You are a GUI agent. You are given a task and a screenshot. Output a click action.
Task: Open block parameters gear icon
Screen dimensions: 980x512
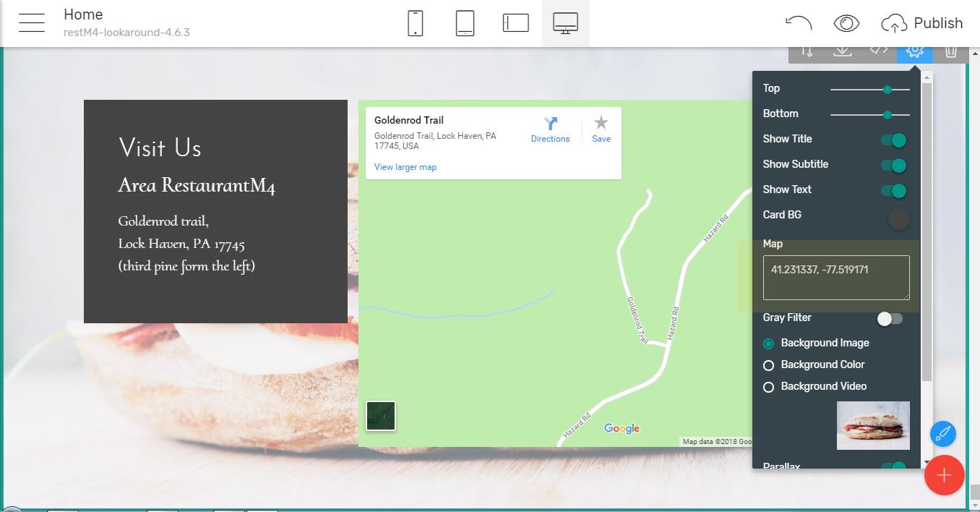pos(915,51)
